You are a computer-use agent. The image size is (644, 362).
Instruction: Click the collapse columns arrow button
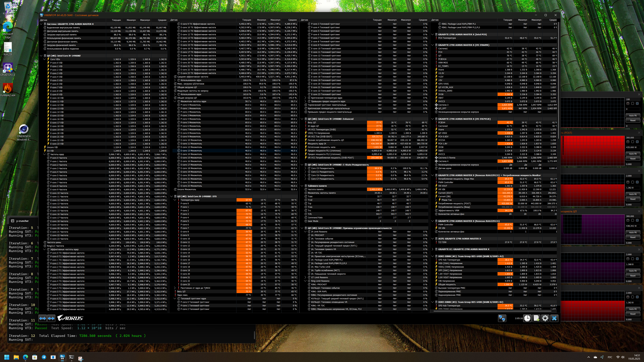tap(51, 318)
